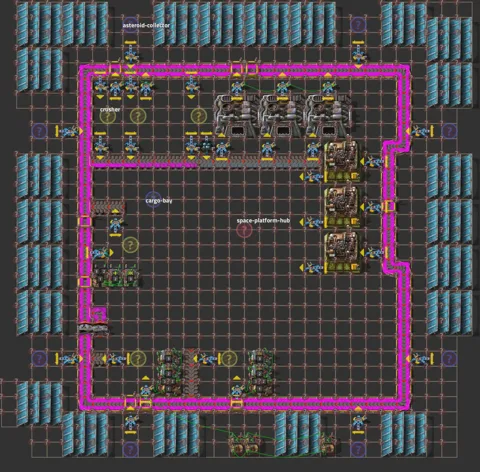
Task: Click the purple placeholder at bottom right
Action: click(x=358, y=450)
